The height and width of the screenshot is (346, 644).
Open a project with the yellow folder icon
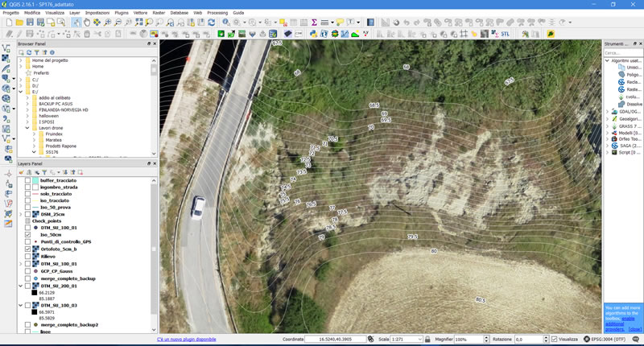click(19, 23)
